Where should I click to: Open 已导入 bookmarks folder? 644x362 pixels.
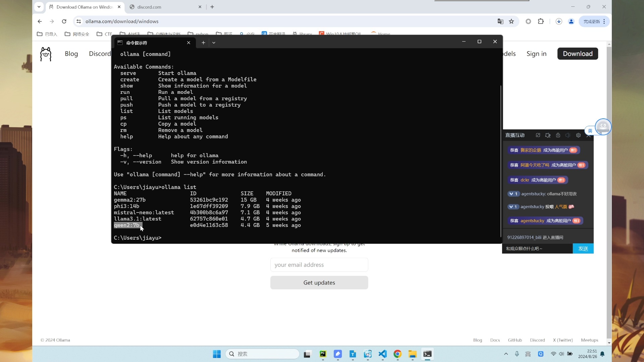coord(47,34)
